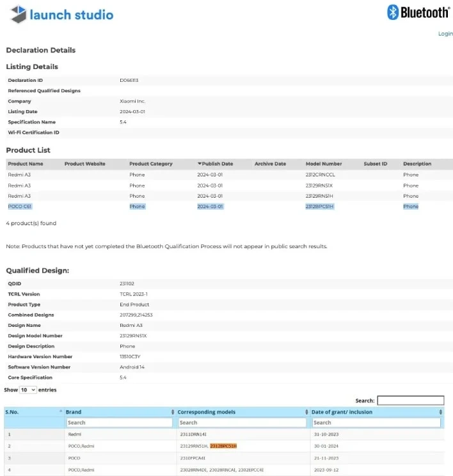Click the S.No. column header label
Viewport: 453px width, 476px height.
click(12, 412)
